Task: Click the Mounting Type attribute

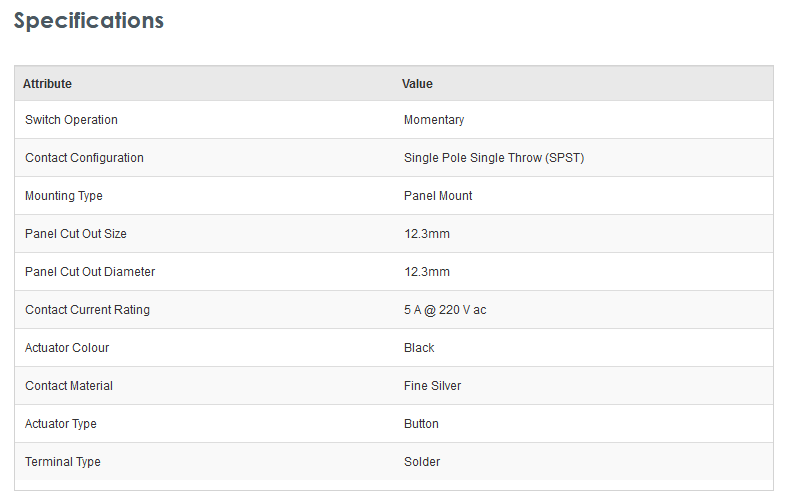Action: point(64,196)
